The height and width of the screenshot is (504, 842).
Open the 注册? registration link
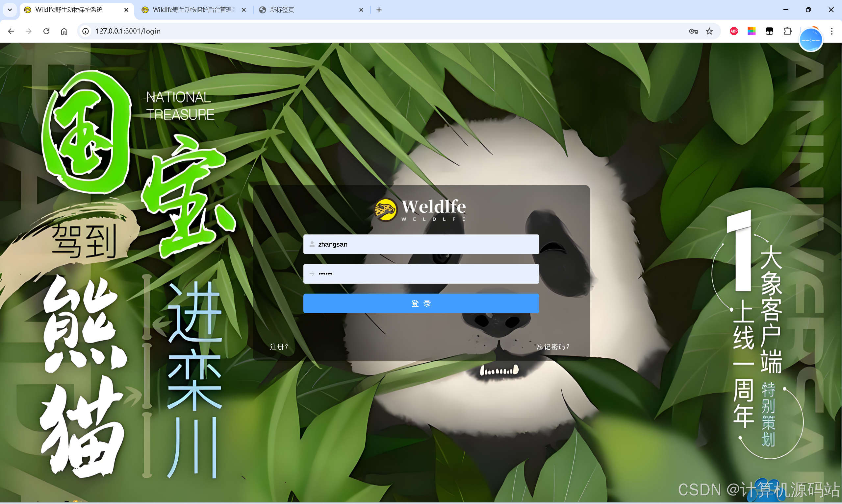coord(279,347)
